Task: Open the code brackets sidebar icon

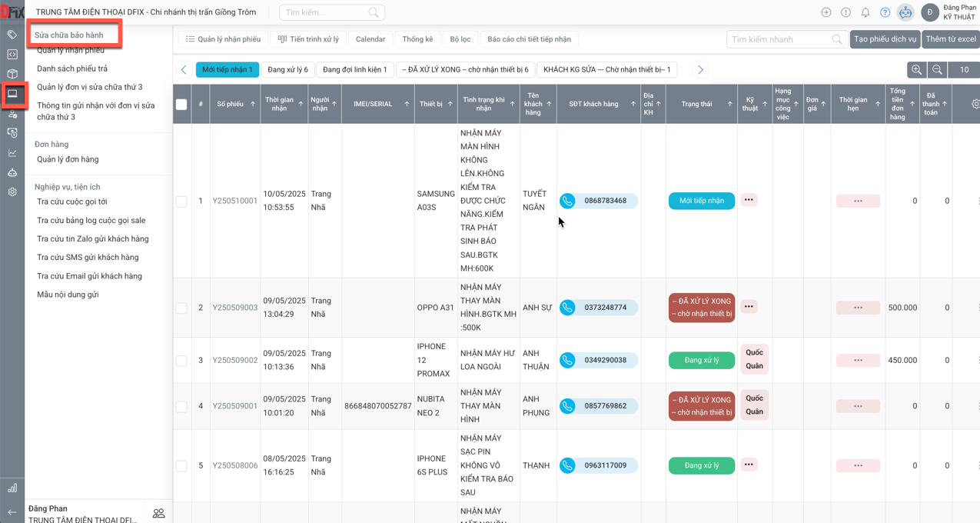Action: pos(12,55)
